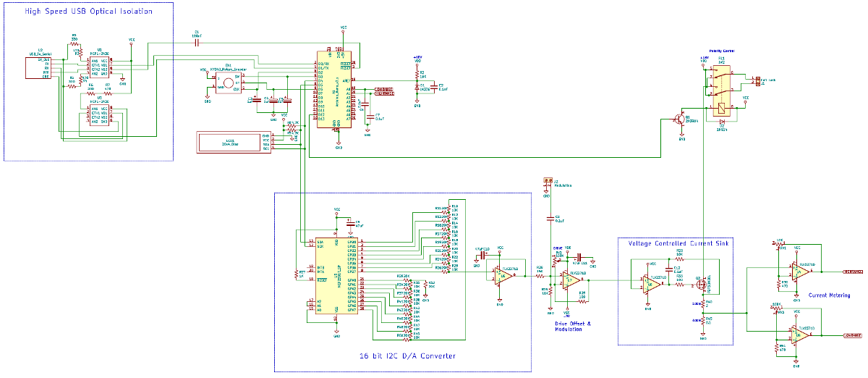Click the lower current metering op-amp
Screen dimensions: 868x378
799,335
